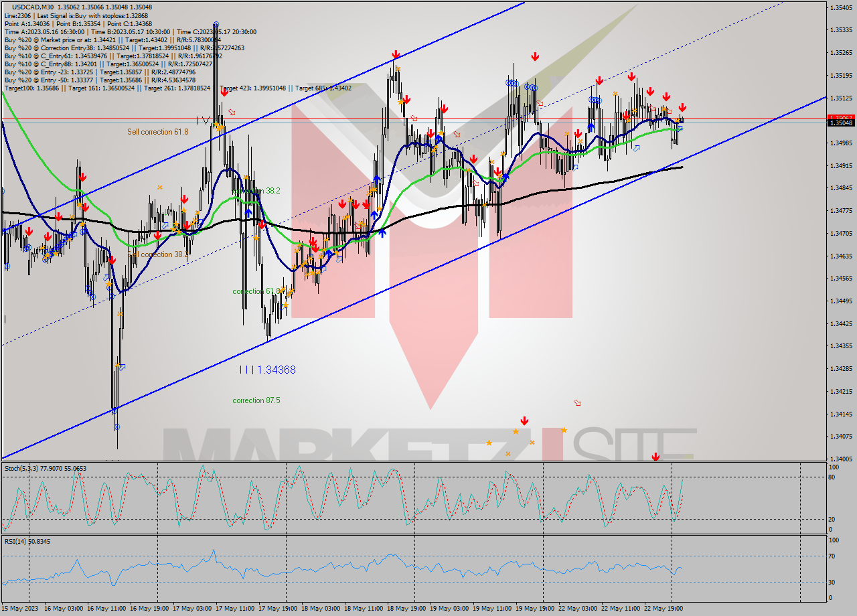Click the 'I V' wave label

(x=204, y=121)
